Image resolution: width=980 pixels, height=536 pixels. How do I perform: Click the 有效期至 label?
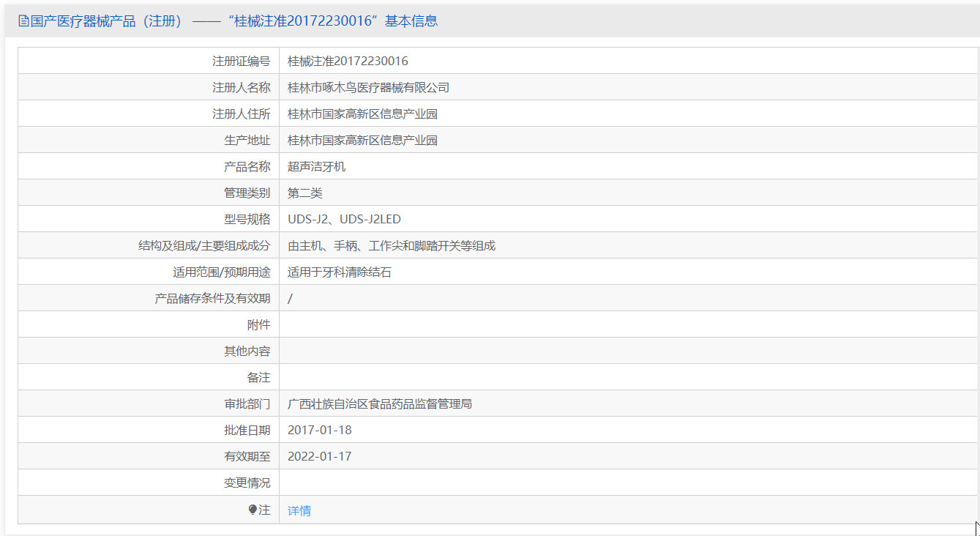coord(247,456)
